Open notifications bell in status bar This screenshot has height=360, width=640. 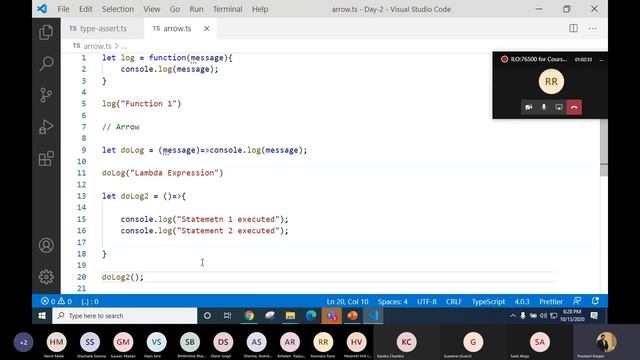tap(595, 301)
